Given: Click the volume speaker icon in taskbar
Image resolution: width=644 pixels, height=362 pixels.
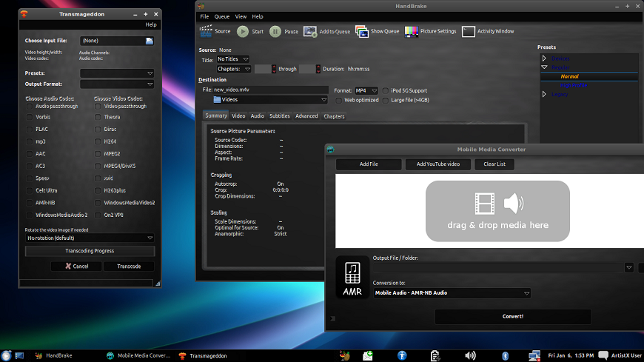Looking at the screenshot, I should click(x=470, y=355).
